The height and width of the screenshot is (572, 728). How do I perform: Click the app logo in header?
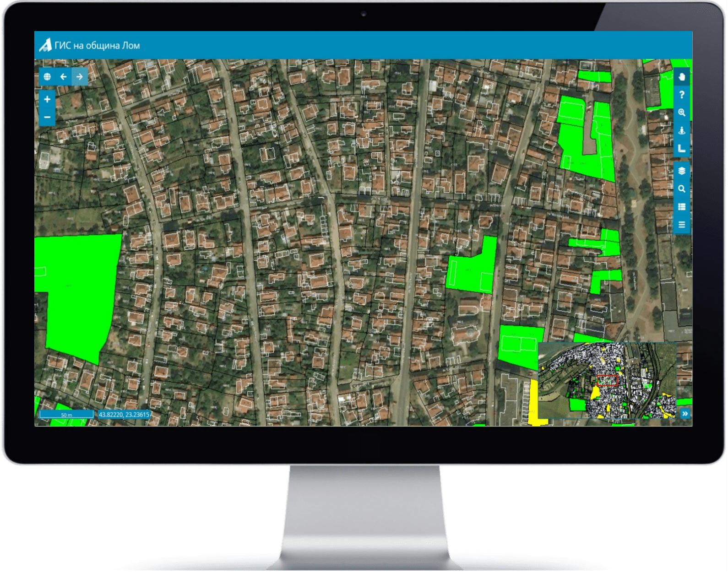pyautogui.click(x=45, y=45)
